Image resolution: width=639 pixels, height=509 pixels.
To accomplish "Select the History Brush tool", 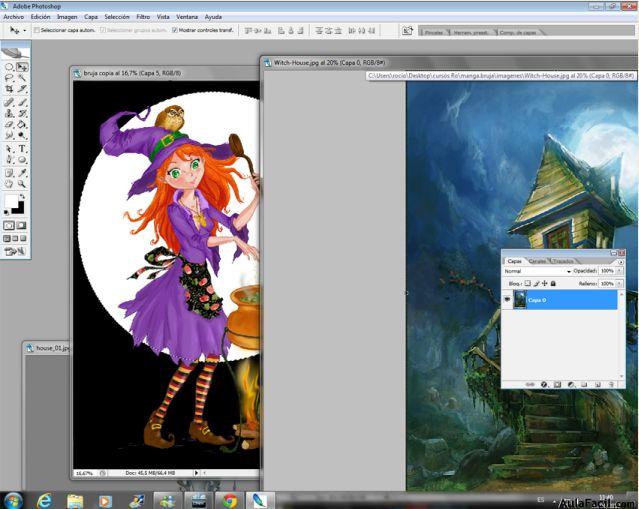I will click(x=22, y=113).
